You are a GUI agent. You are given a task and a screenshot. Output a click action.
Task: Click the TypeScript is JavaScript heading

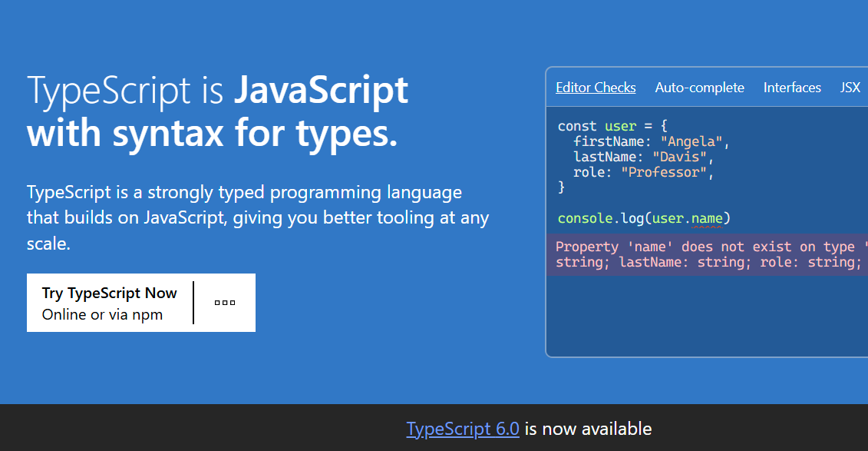pyautogui.click(x=217, y=111)
